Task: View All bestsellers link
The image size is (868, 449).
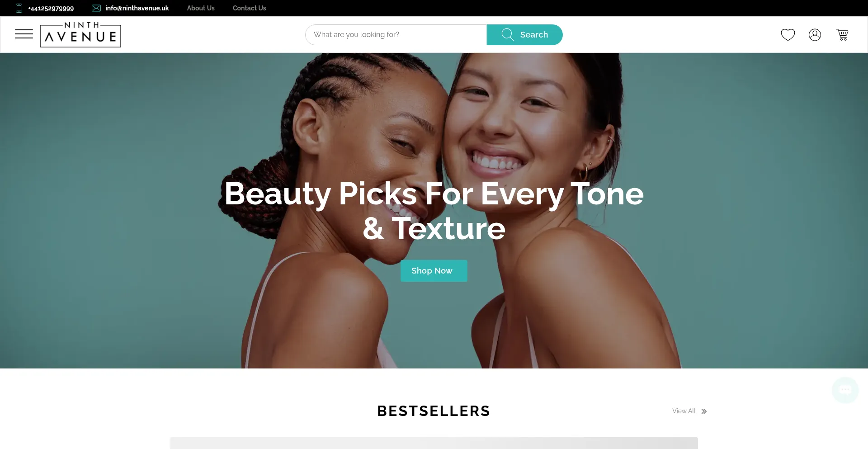Action: (684, 411)
